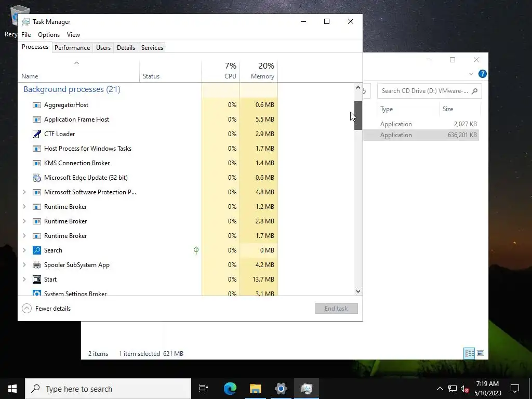Image resolution: width=532 pixels, height=399 pixels.
Task: Open the Options menu
Action: click(49, 35)
